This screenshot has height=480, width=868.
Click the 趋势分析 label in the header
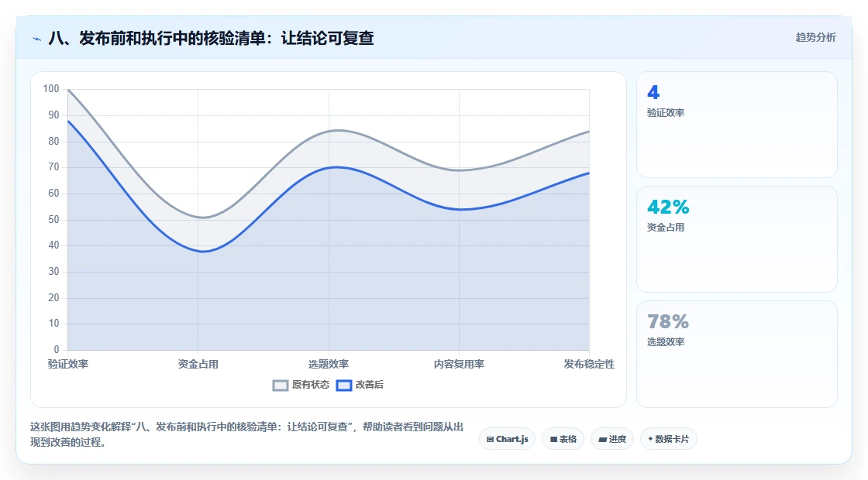[815, 37]
